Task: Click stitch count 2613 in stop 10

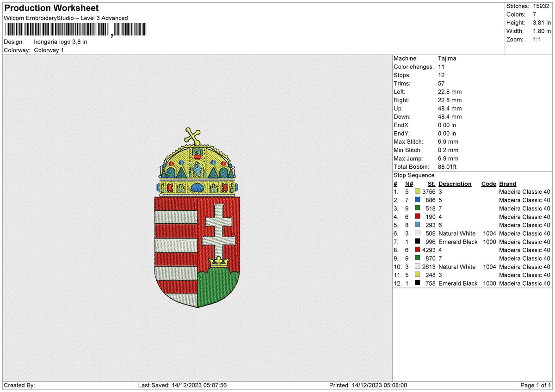Action: [429, 267]
